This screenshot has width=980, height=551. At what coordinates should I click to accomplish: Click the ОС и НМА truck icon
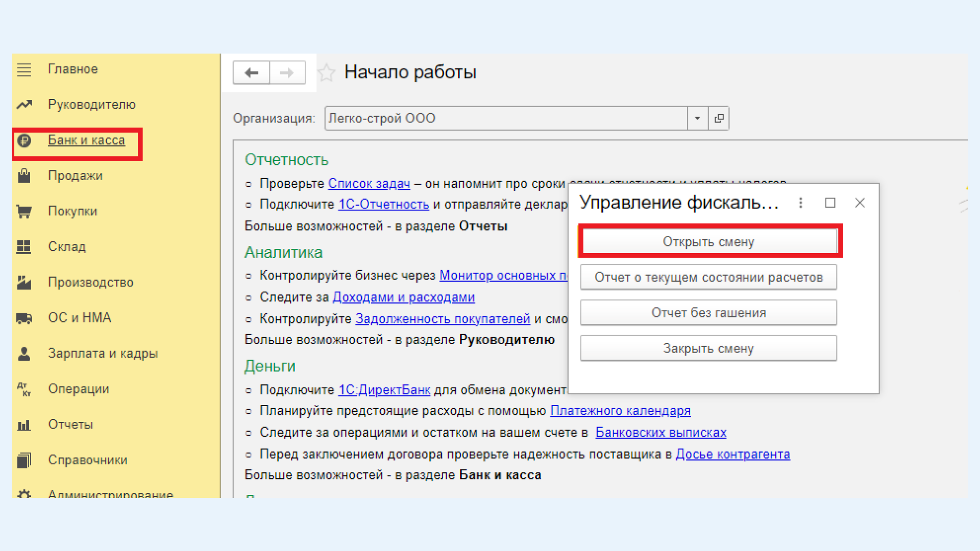click(24, 318)
